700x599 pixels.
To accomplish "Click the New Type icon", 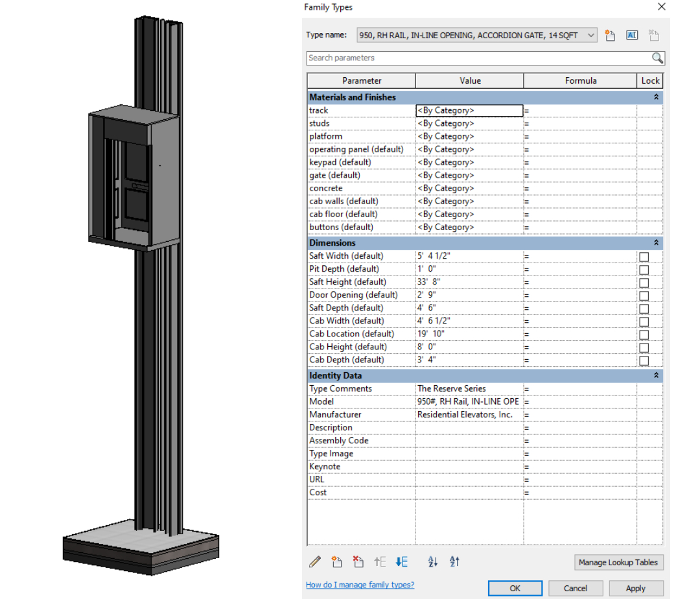I will point(610,36).
